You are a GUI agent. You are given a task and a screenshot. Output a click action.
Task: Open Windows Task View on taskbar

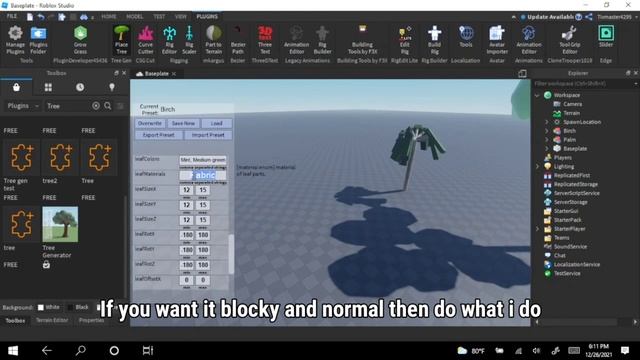pyautogui.click(x=148, y=351)
